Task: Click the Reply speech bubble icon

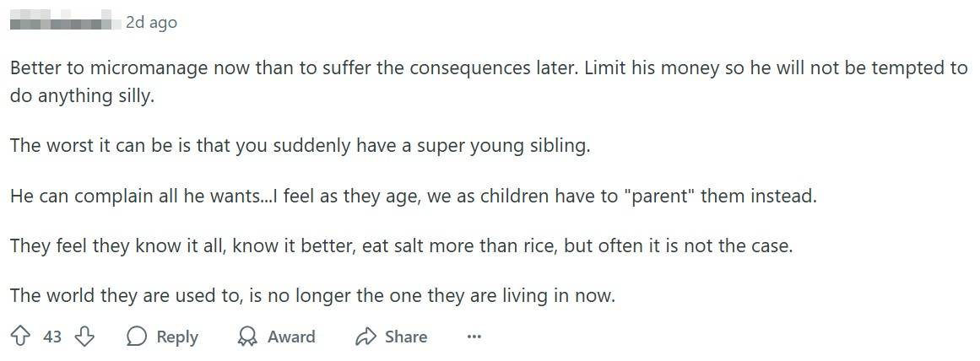Action: click(x=136, y=337)
